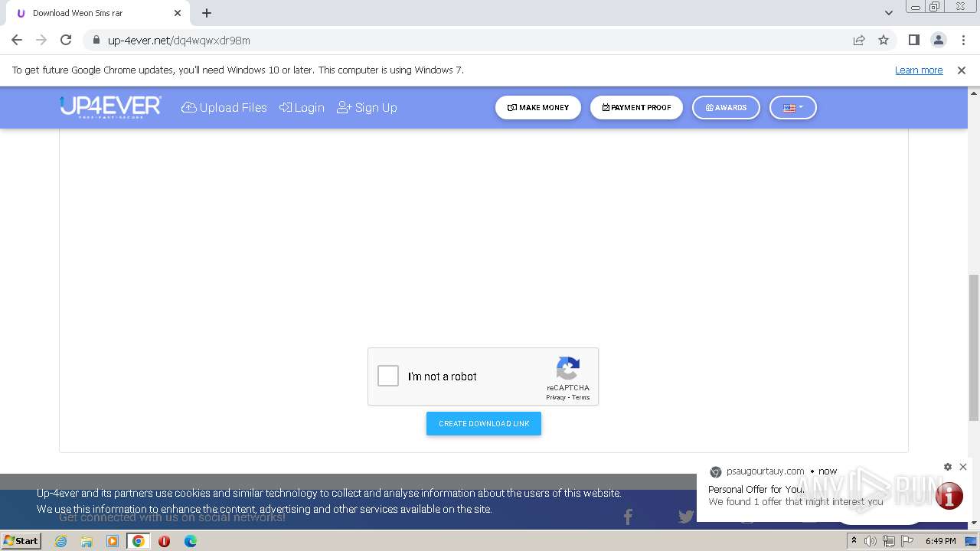Open notification settings gear
This screenshot has width=980, height=551.
(948, 467)
